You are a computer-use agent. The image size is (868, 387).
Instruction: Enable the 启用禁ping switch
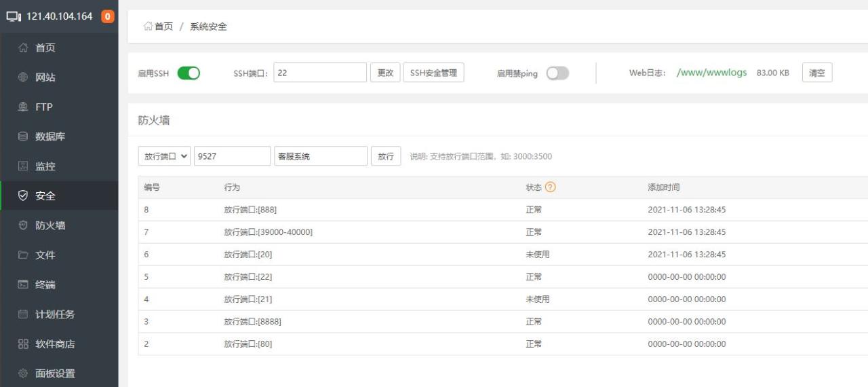[x=557, y=73]
